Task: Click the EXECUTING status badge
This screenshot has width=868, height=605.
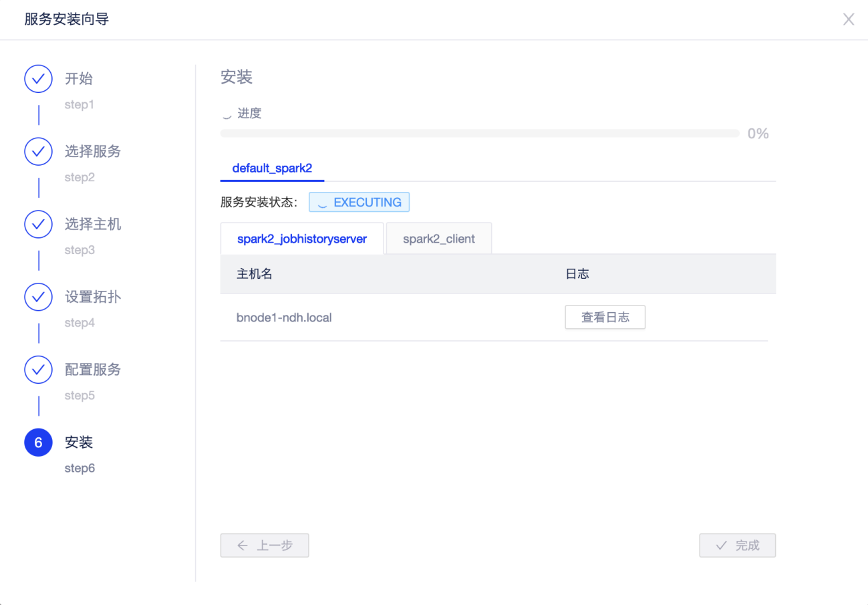Action: click(359, 203)
